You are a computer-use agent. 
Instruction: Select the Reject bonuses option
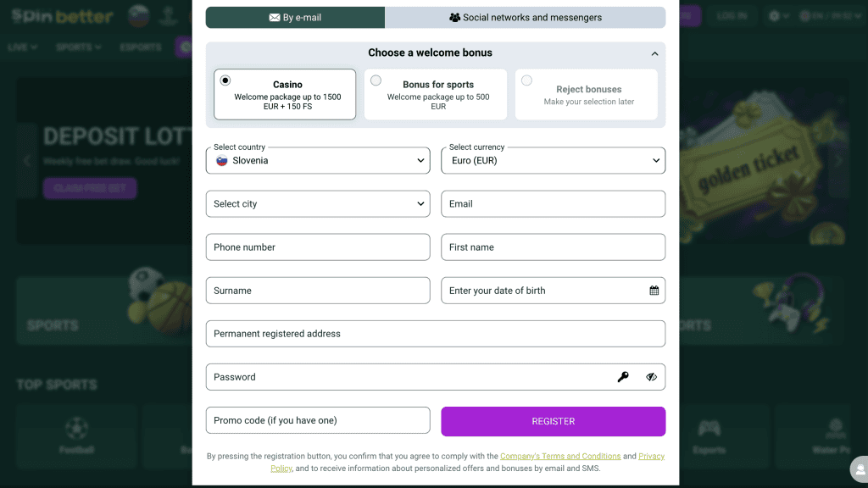pyautogui.click(x=527, y=80)
